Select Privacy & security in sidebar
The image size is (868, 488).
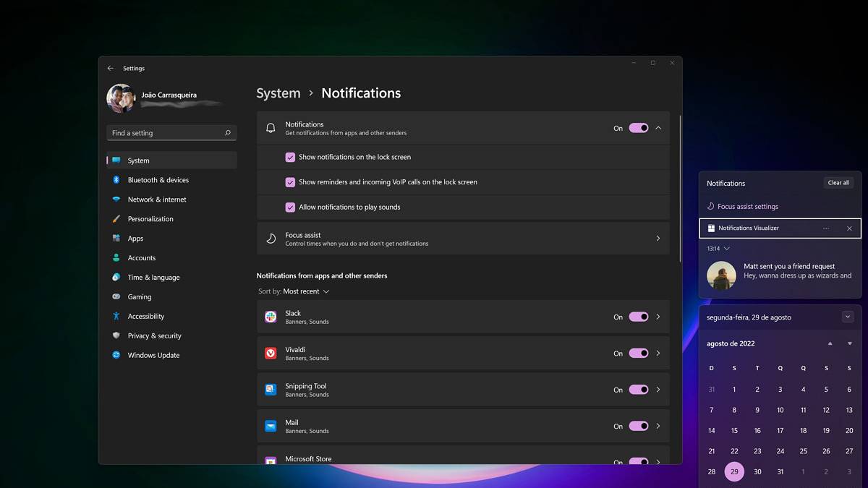pyautogui.click(x=154, y=335)
